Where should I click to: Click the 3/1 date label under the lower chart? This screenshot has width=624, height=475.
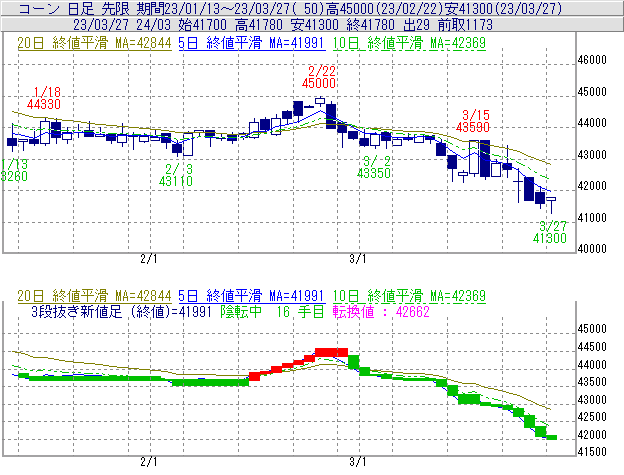coord(358,462)
